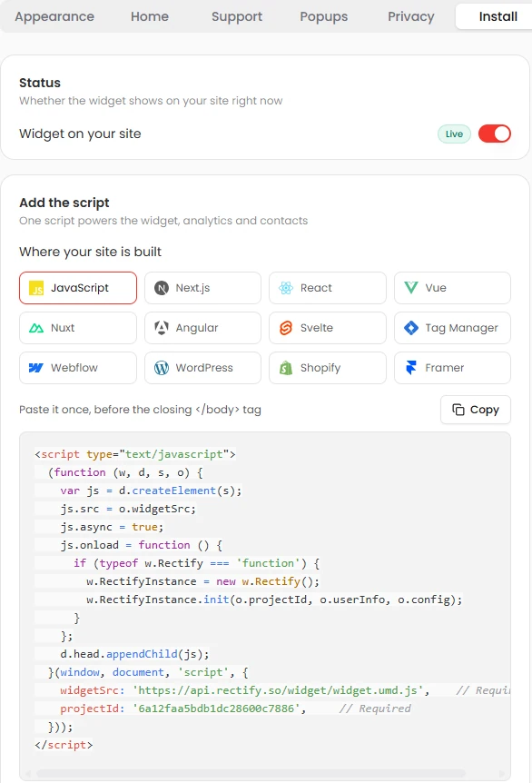
Task: Toggle the widget on your site switch
Action: point(495,134)
